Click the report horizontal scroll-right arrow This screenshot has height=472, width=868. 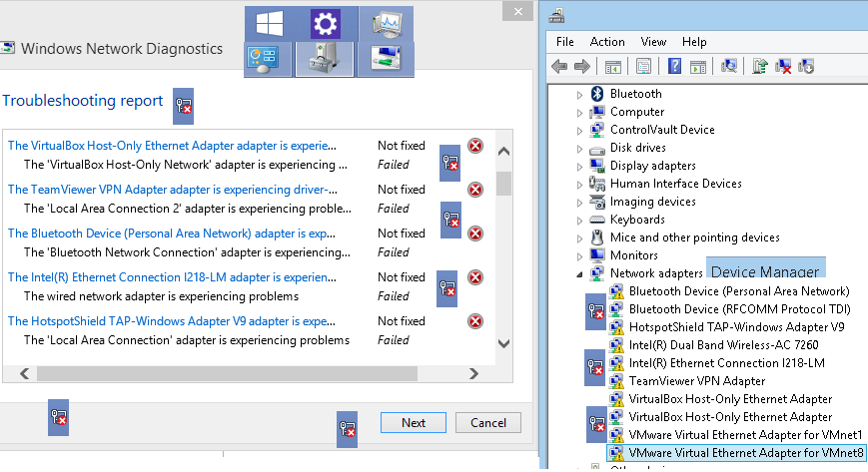[x=473, y=374]
